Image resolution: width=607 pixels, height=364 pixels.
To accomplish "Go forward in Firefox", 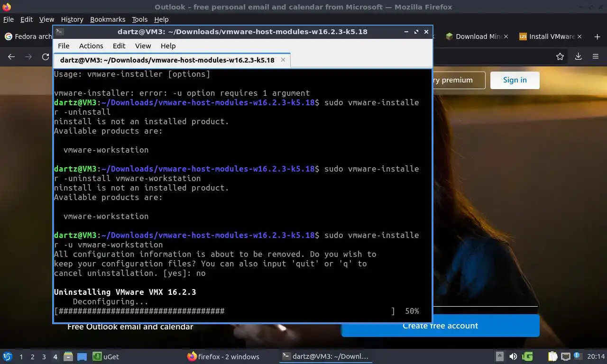I will click(28, 56).
